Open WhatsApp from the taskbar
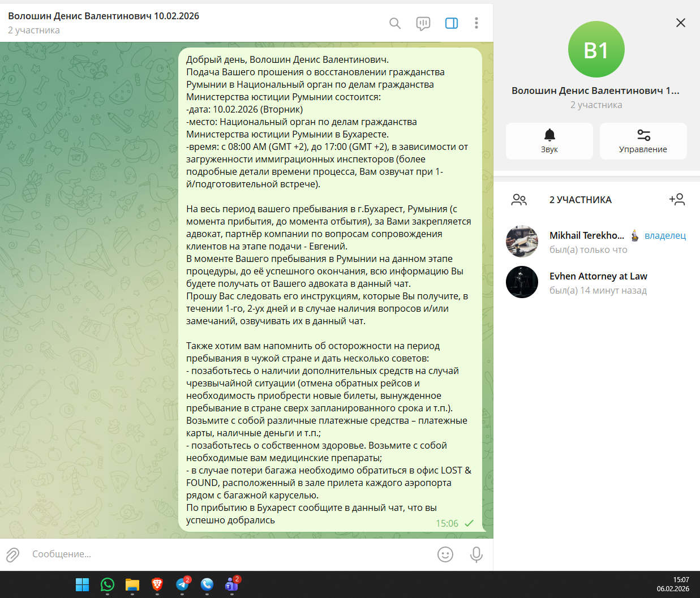Image resolution: width=700 pixels, height=598 pixels. pyautogui.click(x=108, y=584)
